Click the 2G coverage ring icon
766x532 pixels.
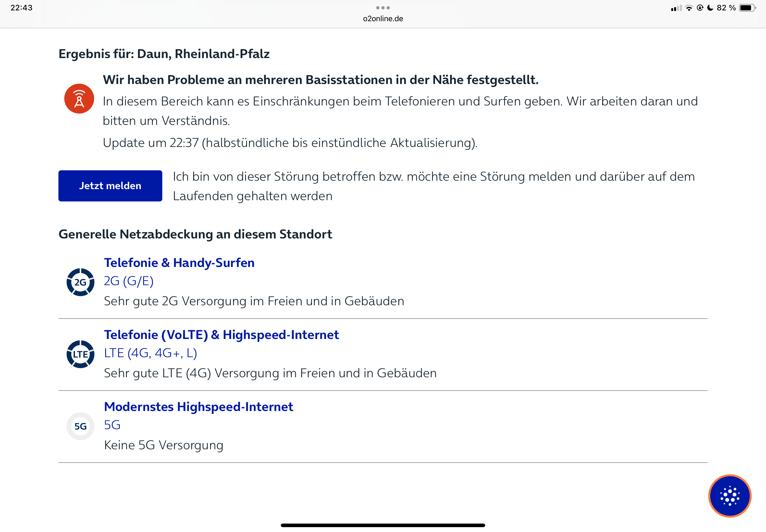pos(80,282)
